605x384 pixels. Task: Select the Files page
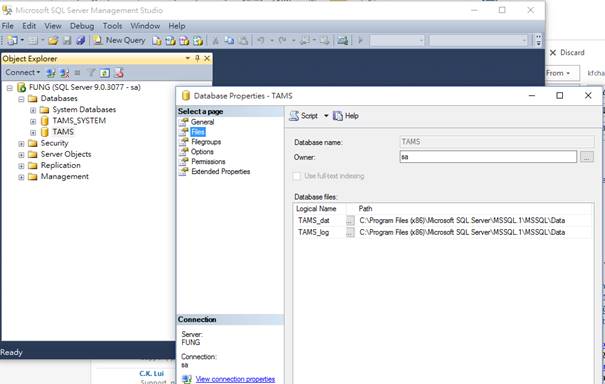pos(198,132)
